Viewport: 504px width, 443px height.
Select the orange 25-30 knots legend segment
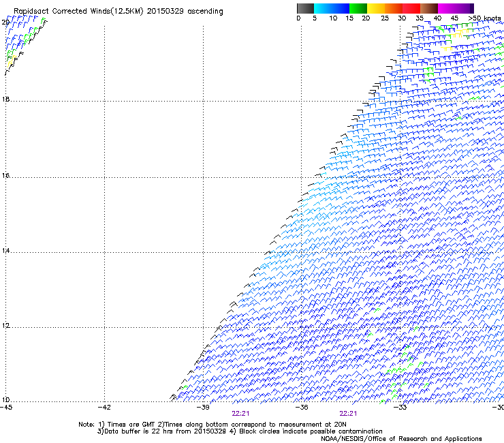pyautogui.click(x=394, y=8)
